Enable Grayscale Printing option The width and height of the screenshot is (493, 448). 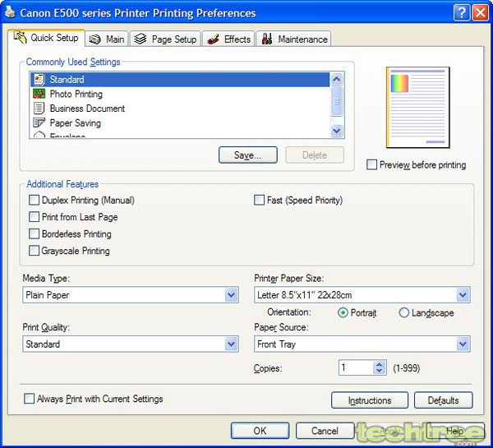click(x=34, y=251)
